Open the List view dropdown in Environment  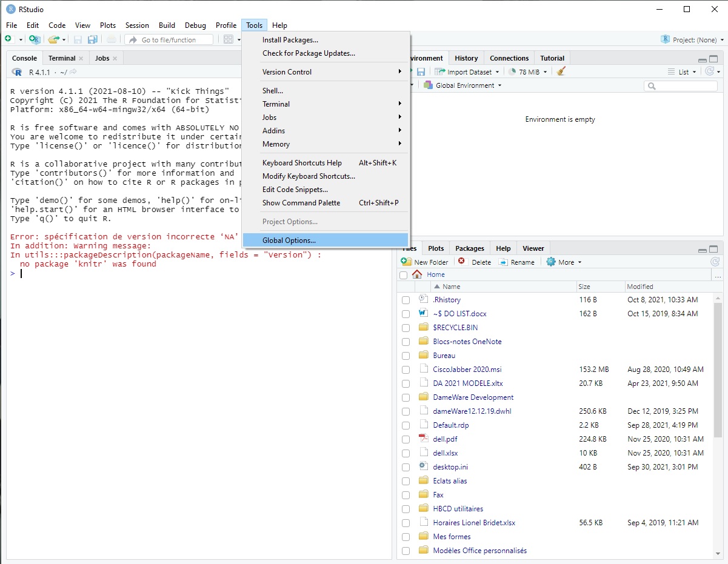(683, 71)
